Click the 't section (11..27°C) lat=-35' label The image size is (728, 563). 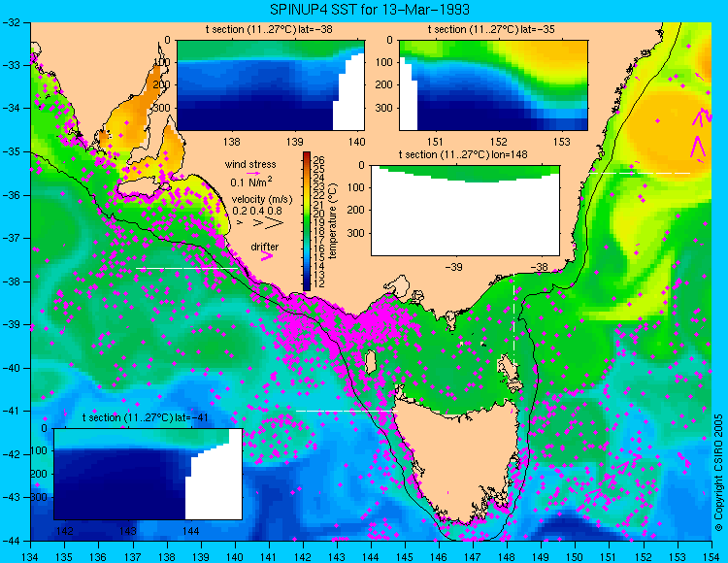tap(491, 30)
